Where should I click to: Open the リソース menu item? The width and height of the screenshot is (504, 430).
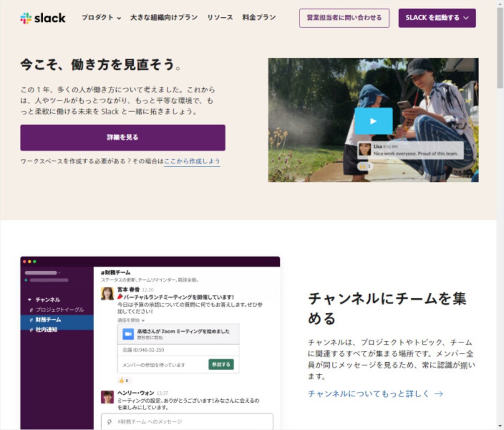(220, 18)
